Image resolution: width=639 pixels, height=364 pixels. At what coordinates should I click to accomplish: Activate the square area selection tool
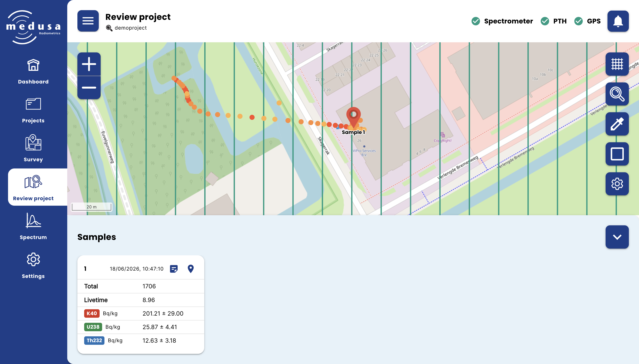617,154
